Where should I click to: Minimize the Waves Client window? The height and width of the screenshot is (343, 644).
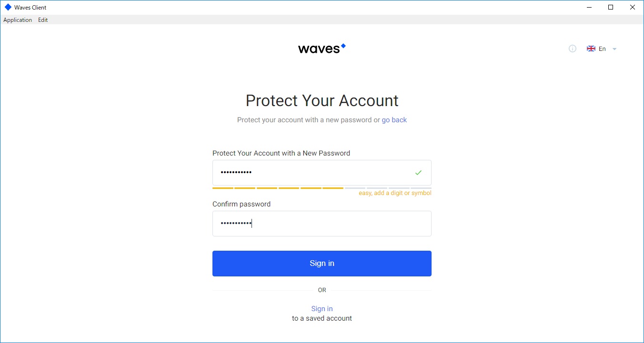pyautogui.click(x=589, y=7)
